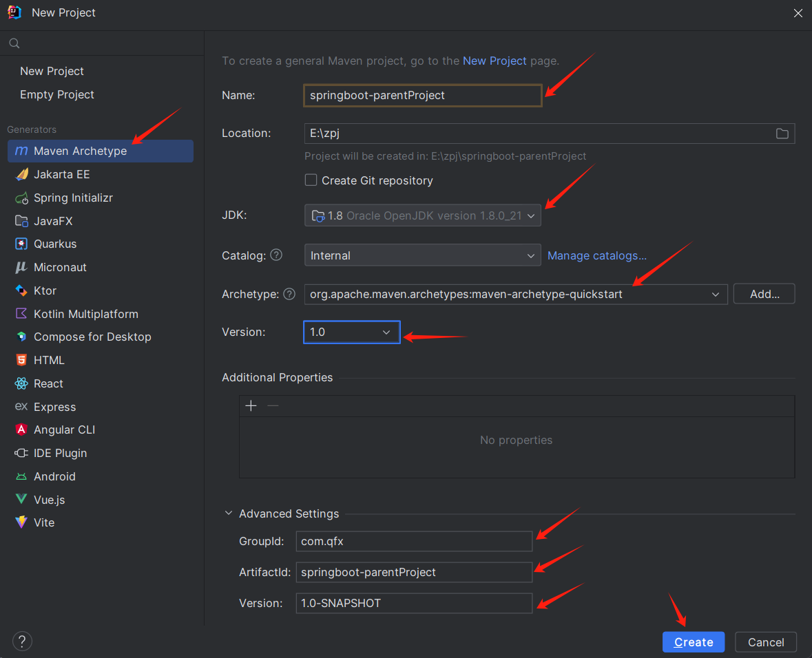This screenshot has height=658, width=812.
Task: Focus the 1.0-SNAPSHOT Version field
Action: coord(415,603)
